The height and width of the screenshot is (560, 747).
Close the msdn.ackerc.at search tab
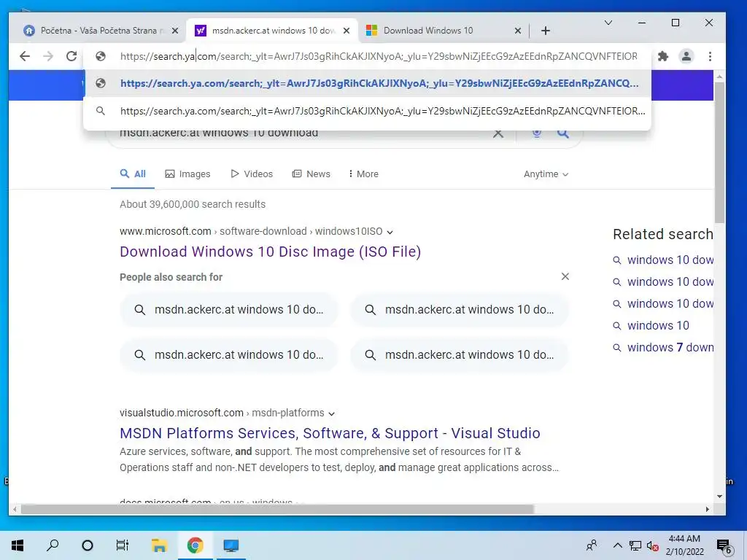click(347, 31)
